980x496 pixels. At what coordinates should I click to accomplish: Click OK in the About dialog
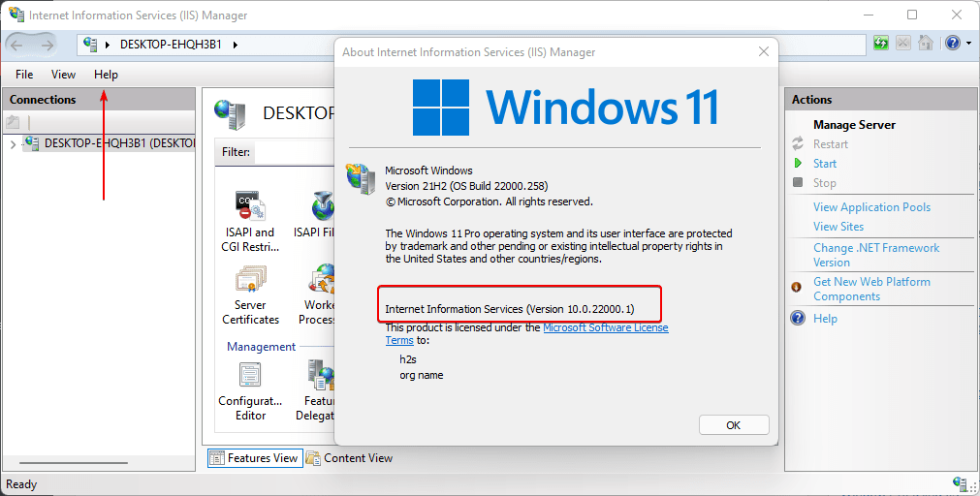(734, 424)
